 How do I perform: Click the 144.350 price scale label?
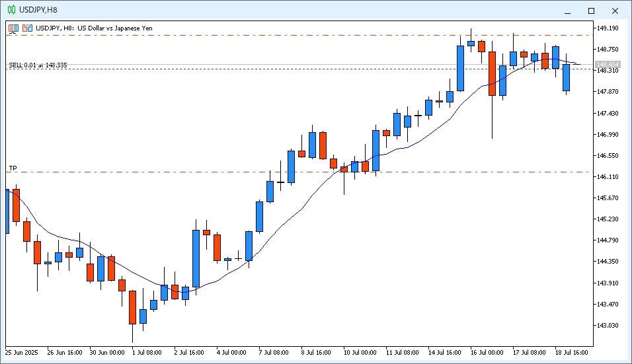click(608, 262)
